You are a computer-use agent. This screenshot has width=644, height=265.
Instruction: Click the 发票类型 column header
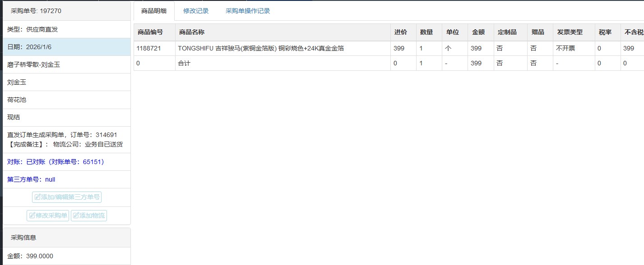point(570,32)
